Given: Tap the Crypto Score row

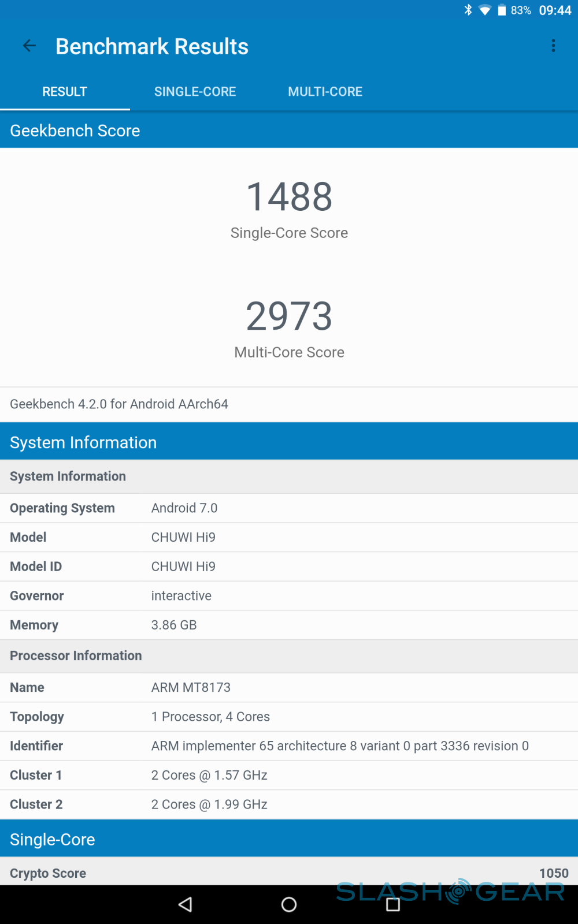Looking at the screenshot, I should [289, 873].
